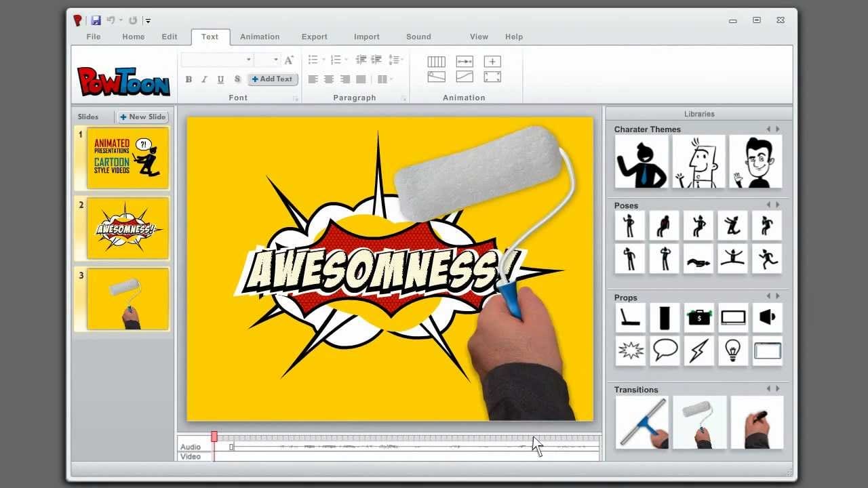868x488 pixels.
Task: Click the Add Text button
Action: (273, 79)
